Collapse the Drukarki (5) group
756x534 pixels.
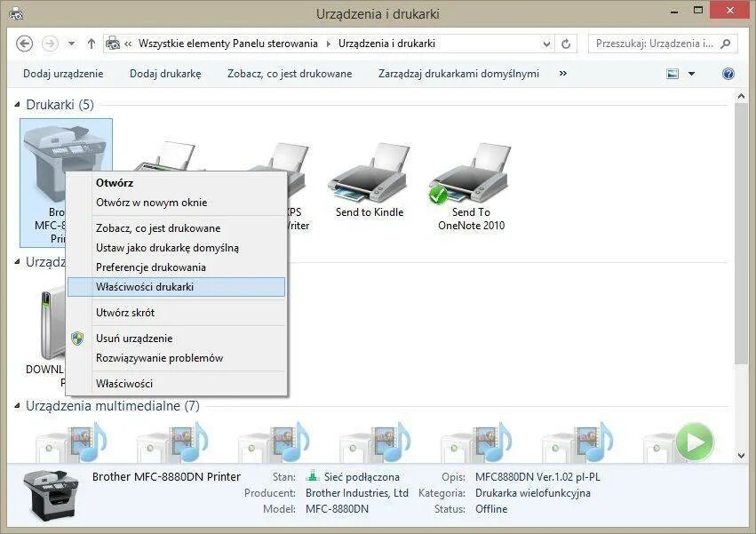coord(18,104)
